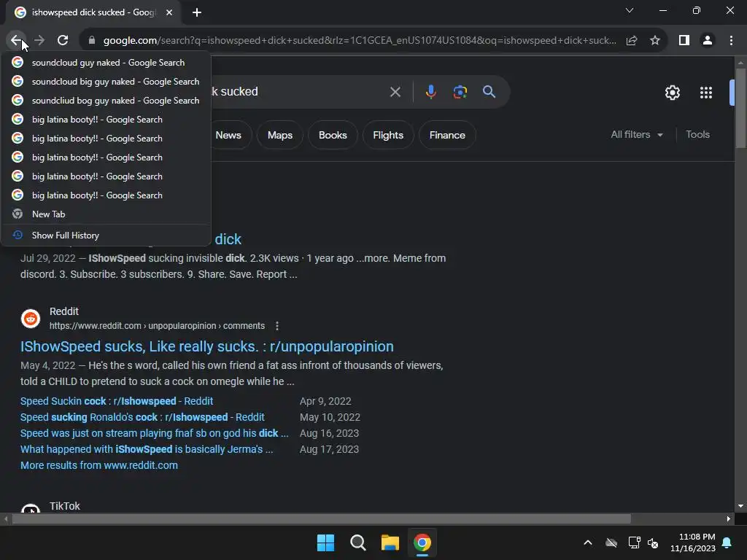This screenshot has width=747, height=560.
Task: Open Windows taskbar search
Action: [357, 542]
